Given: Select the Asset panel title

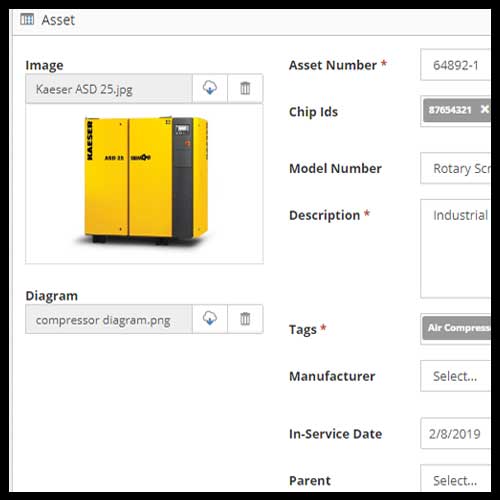Looking at the screenshot, I should [58, 20].
